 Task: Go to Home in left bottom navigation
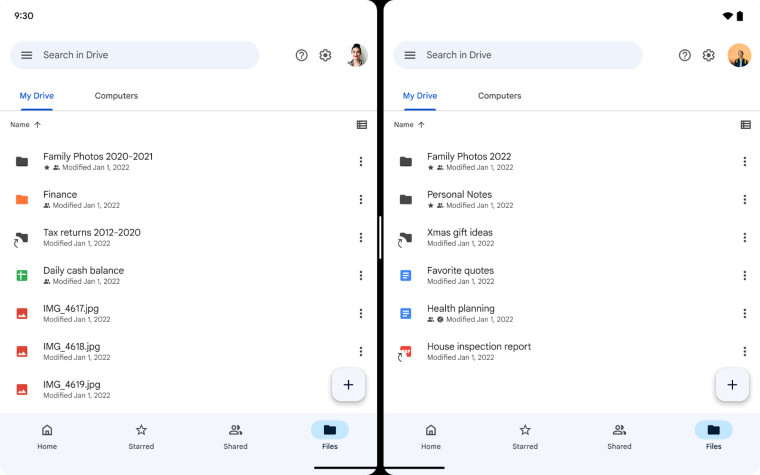pos(47,436)
